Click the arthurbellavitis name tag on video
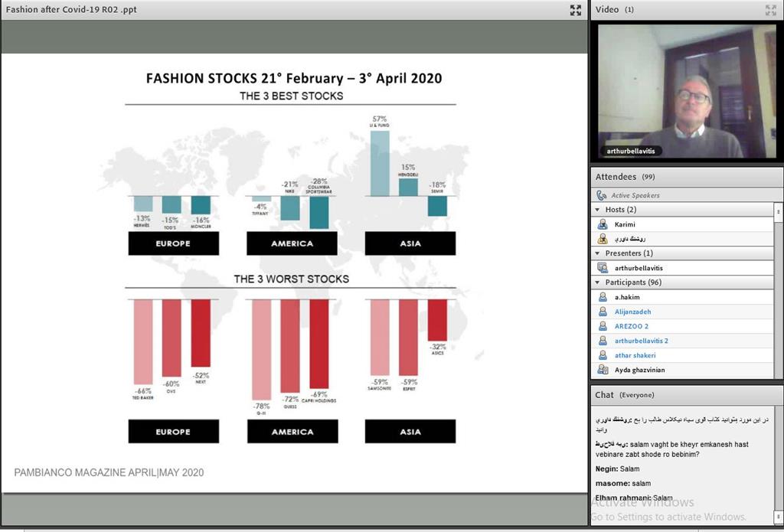Screen dimensions: 784x532 point(631,151)
